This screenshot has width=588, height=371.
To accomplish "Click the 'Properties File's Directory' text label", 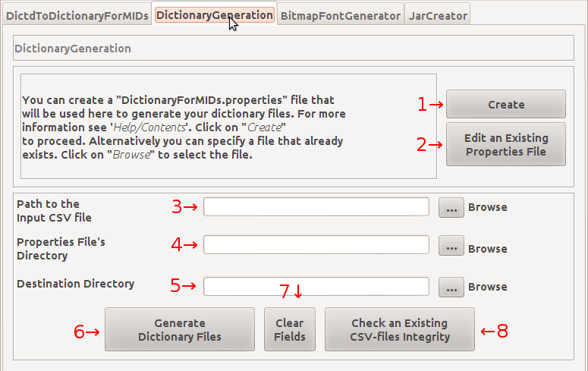I will coord(61,249).
